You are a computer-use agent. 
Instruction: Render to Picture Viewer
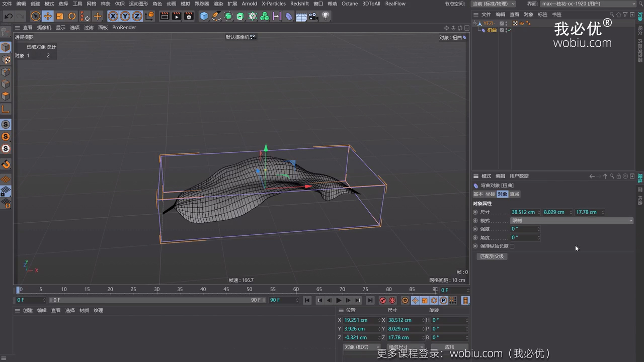(x=177, y=16)
